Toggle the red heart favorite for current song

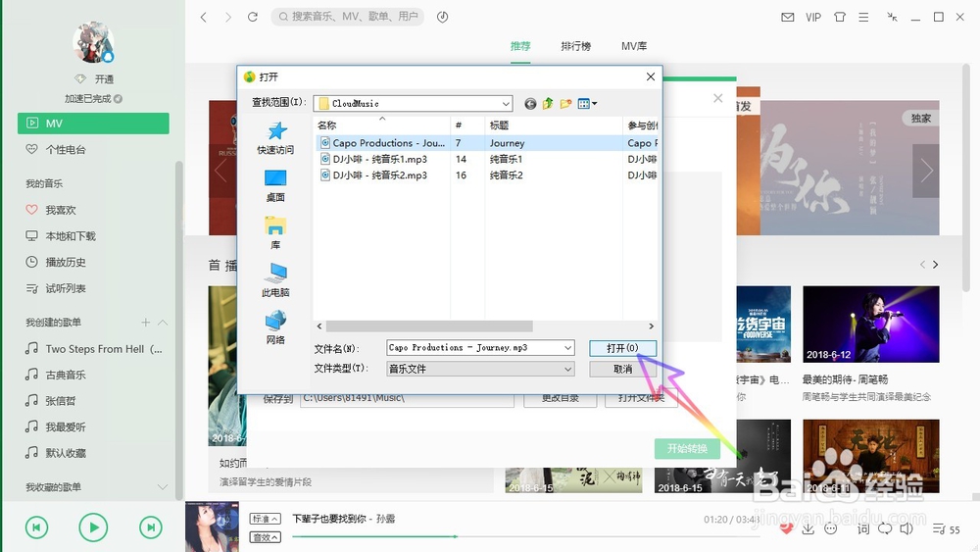tap(786, 528)
